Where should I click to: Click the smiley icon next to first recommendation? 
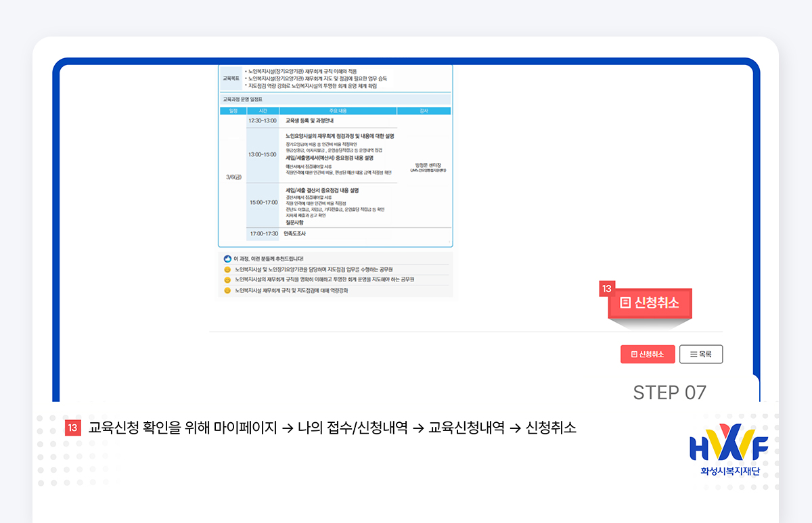point(227,269)
